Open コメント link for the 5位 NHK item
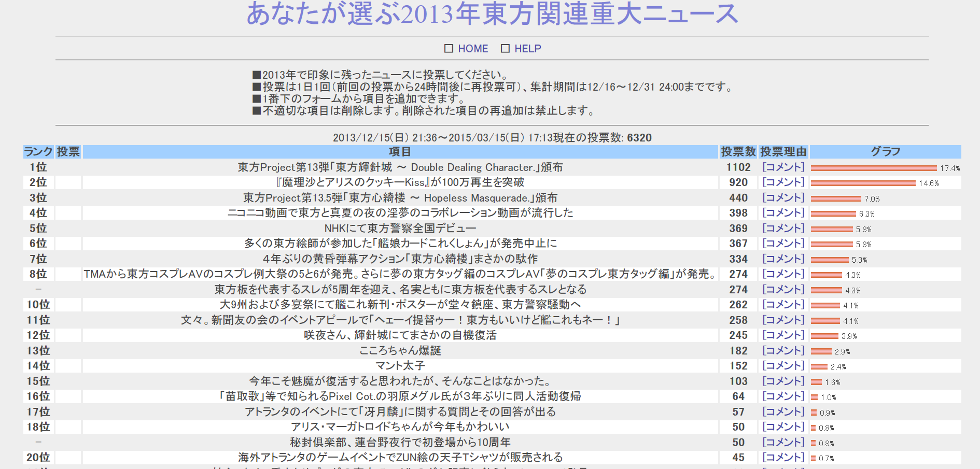 coord(783,229)
